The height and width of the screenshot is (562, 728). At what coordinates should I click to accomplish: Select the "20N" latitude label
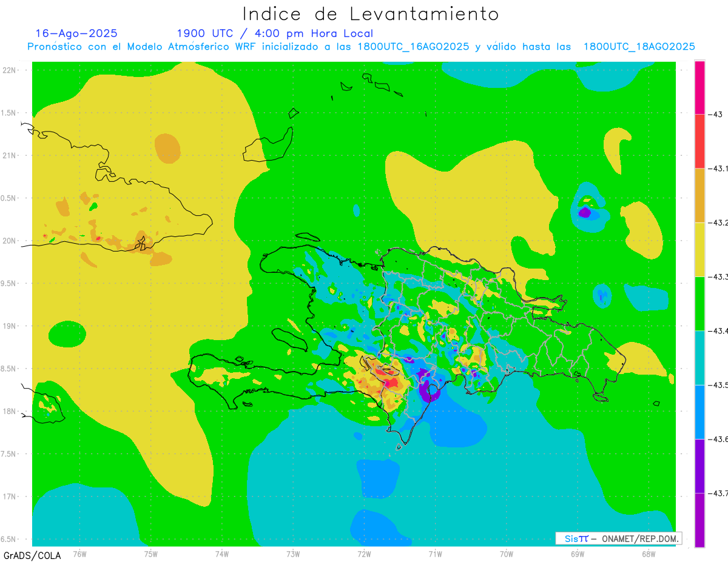10,241
